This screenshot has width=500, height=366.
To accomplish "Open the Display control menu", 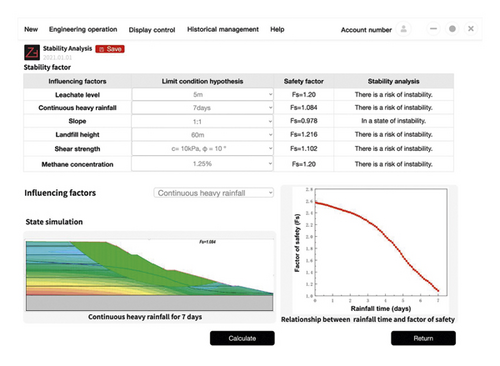I will point(152,30).
